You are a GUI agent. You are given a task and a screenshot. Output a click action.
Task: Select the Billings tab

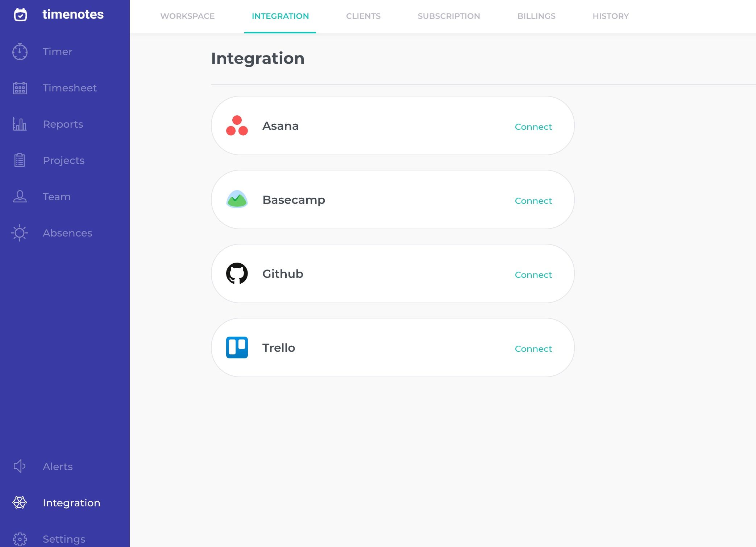point(536,16)
